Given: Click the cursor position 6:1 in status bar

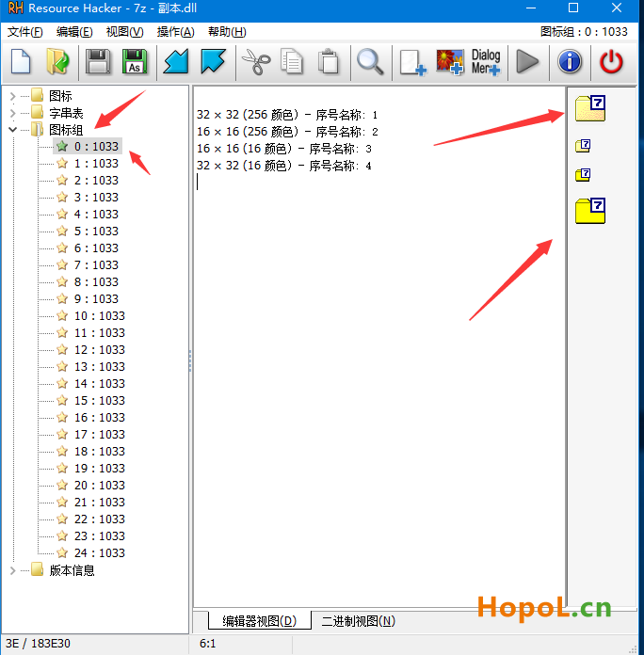Looking at the screenshot, I should point(207,644).
